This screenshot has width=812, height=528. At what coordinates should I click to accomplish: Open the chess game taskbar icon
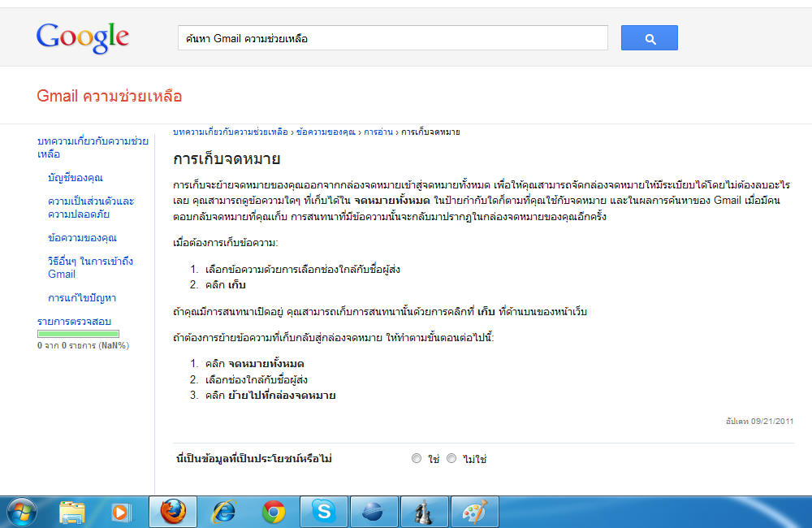point(424,512)
